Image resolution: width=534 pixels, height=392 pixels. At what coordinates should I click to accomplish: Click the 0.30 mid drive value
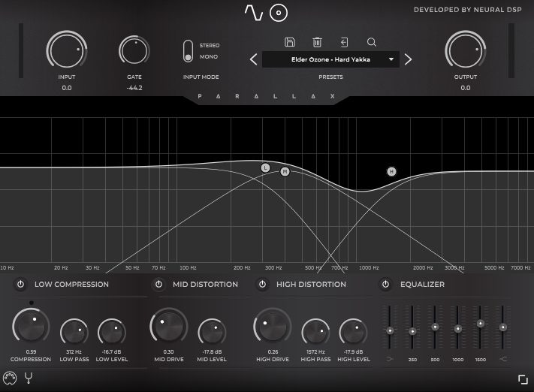coord(168,351)
